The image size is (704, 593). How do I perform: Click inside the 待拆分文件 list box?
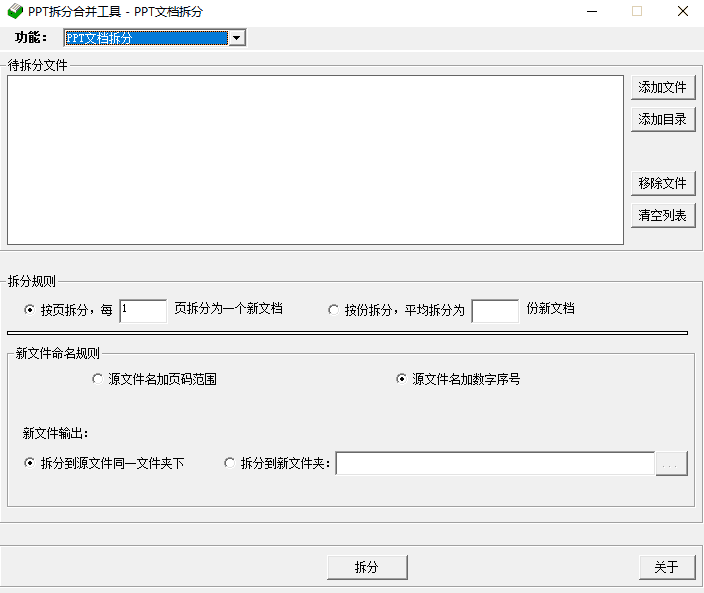(315, 160)
